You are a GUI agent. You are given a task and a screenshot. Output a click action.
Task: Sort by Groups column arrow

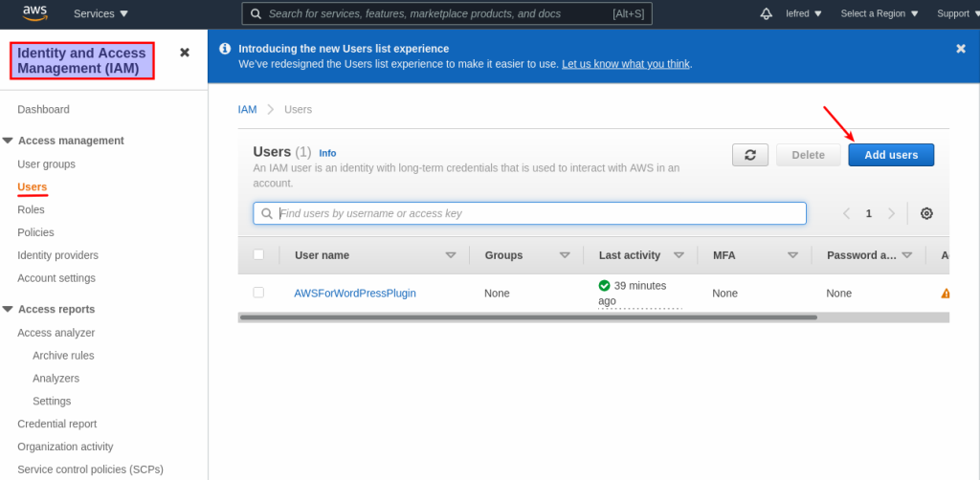(x=565, y=255)
